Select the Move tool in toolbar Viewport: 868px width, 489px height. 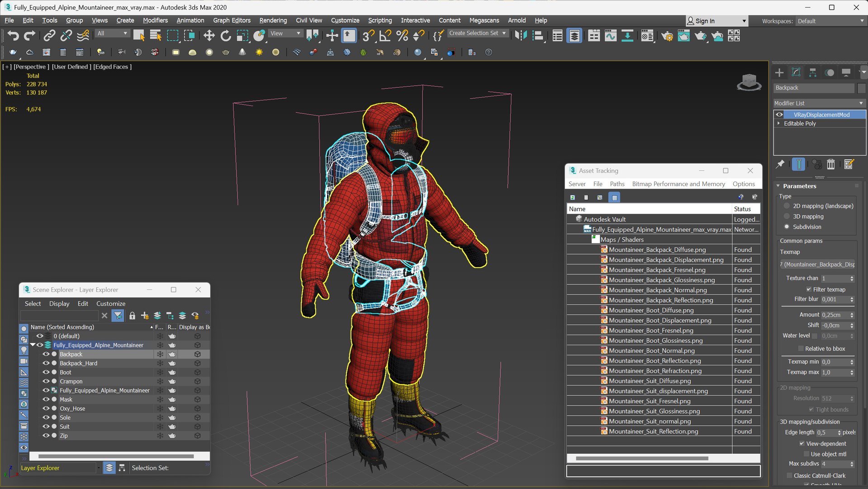[x=209, y=36]
